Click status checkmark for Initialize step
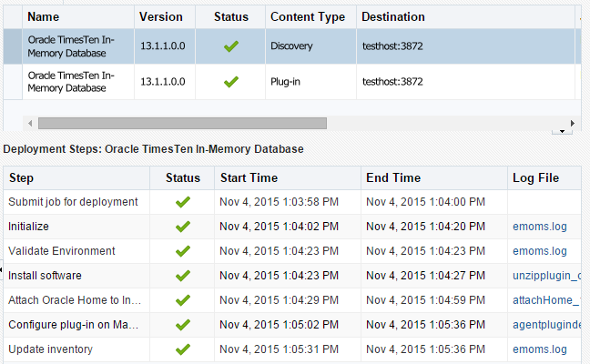Image resolution: width=590 pixels, height=364 pixels. pyautogui.click(x=182, y=227)
